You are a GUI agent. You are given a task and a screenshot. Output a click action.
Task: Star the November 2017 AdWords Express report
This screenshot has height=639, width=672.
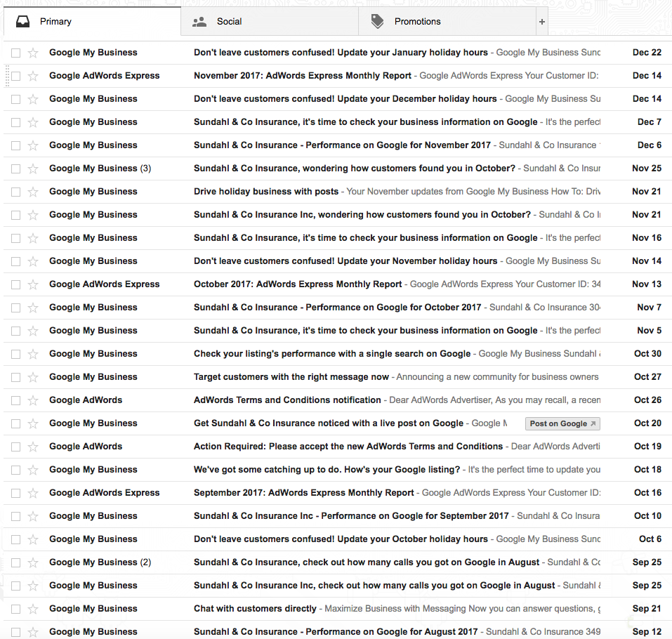pos(33,76)
